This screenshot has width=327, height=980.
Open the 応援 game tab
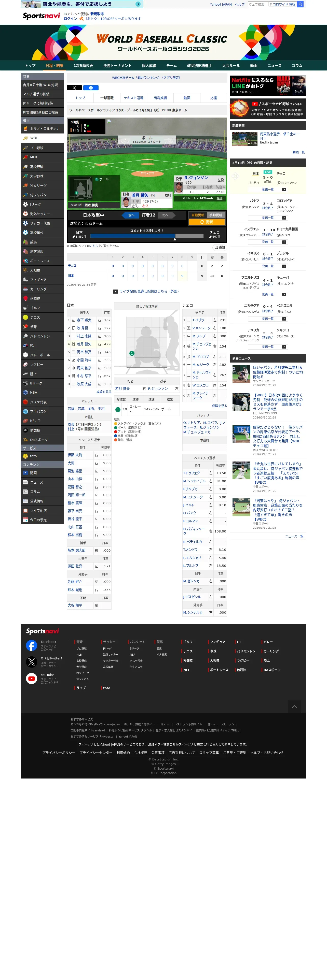214,98
